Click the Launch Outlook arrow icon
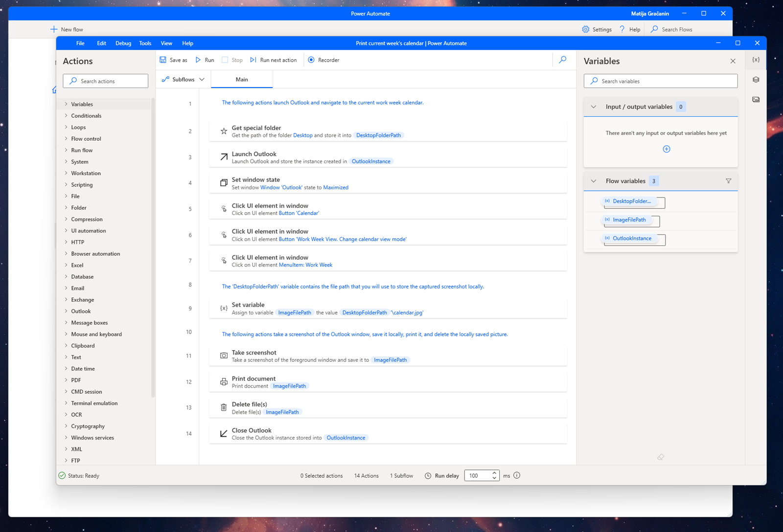Screen dimensions: 783x532 tap(224, 157)
